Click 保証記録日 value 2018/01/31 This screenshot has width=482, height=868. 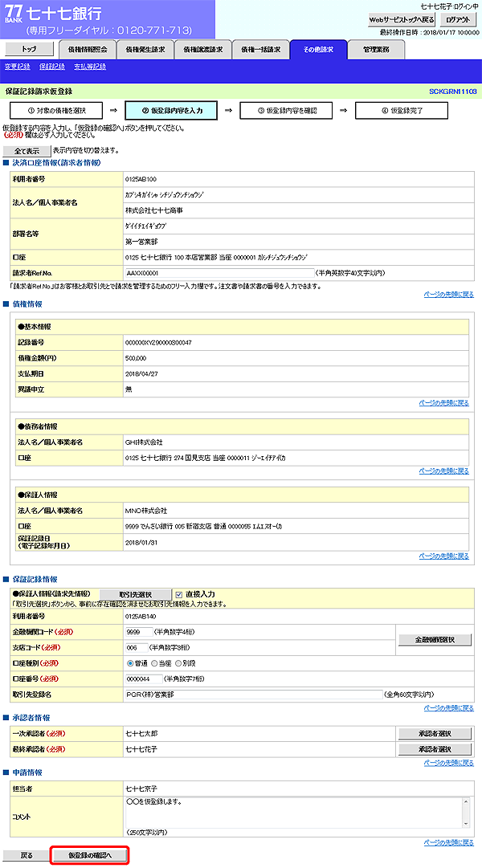tap(142, 543)
